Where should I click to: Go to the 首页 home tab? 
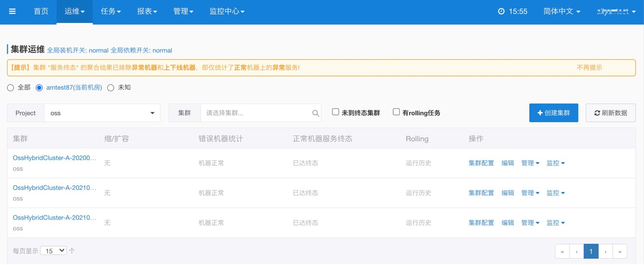41,11
